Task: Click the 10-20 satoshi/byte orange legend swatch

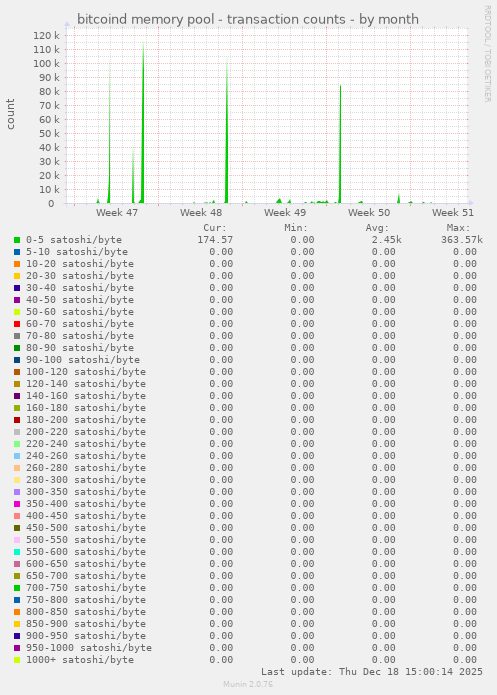Action: (17, 264)
